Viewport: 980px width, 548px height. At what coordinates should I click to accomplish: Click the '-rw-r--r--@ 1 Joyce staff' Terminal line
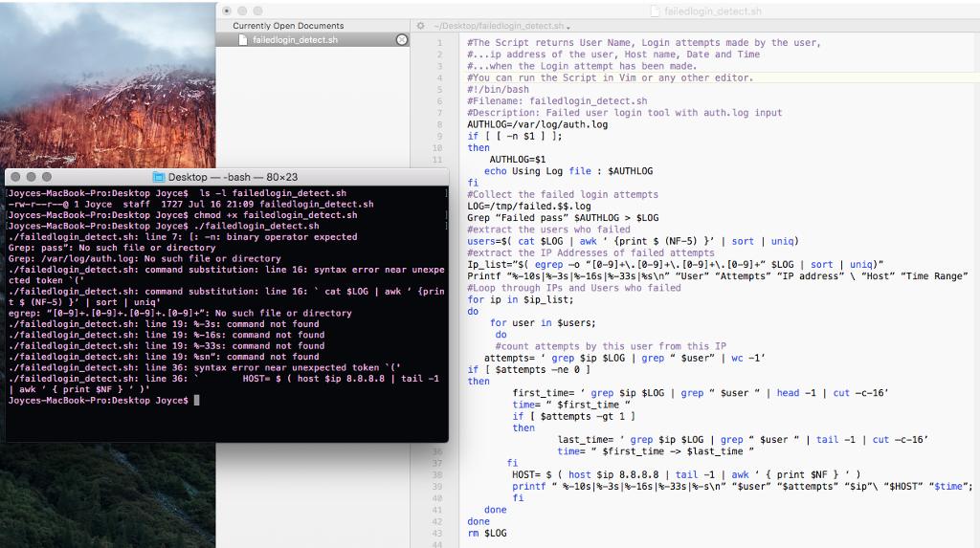click(190, 205)
